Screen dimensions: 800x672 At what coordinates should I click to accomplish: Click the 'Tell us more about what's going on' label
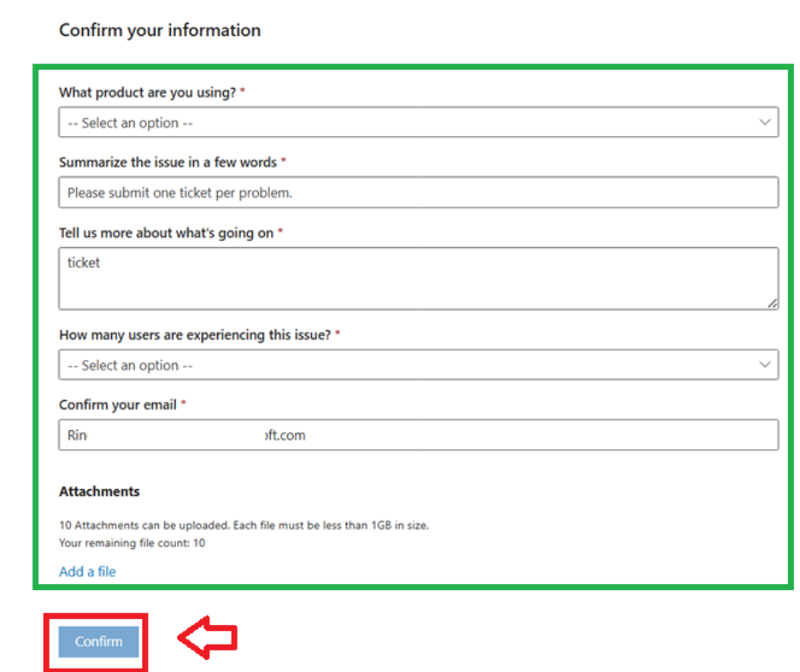pyautogui.click(x=167, y=233)
